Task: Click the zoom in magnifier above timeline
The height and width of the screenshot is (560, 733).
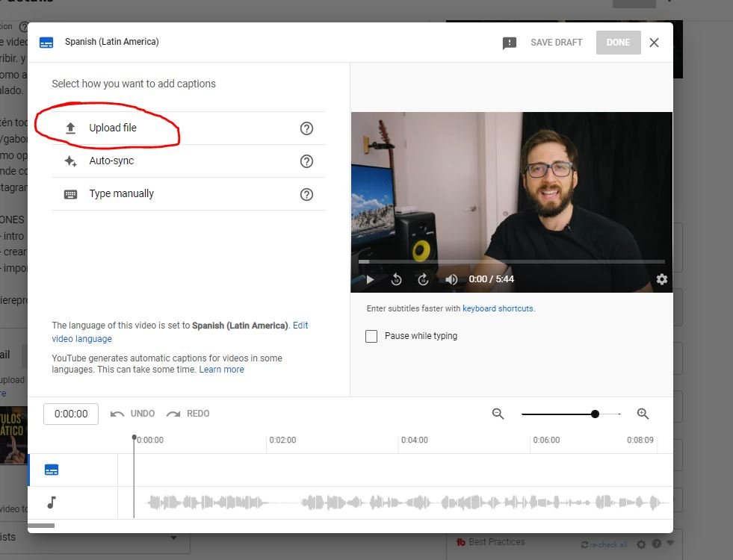Action: click(x=643, y=413)
